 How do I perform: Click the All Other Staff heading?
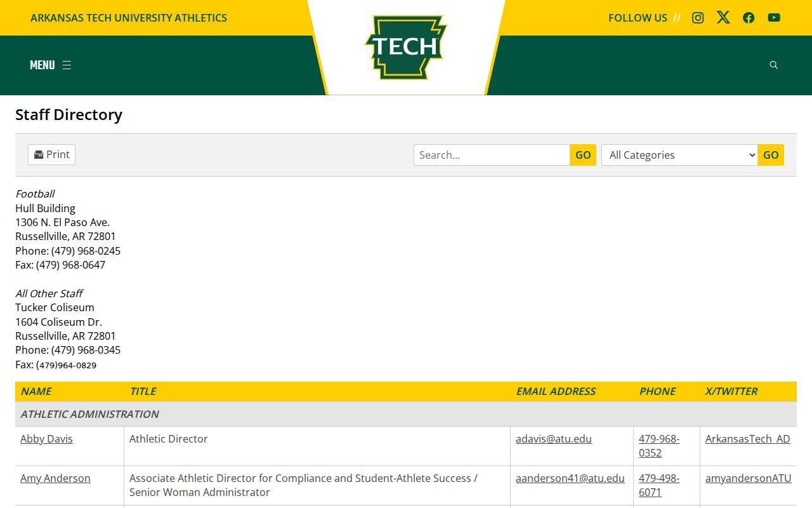tap(49, 293)
